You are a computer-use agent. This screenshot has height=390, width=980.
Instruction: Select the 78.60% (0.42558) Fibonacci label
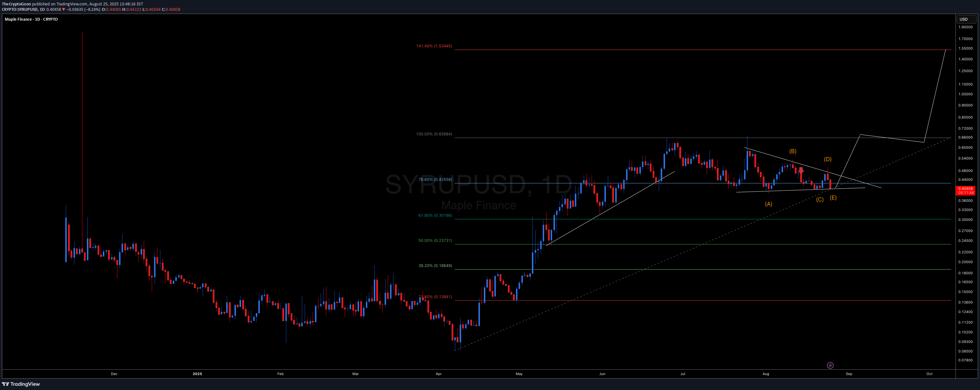tap(435, 179)
